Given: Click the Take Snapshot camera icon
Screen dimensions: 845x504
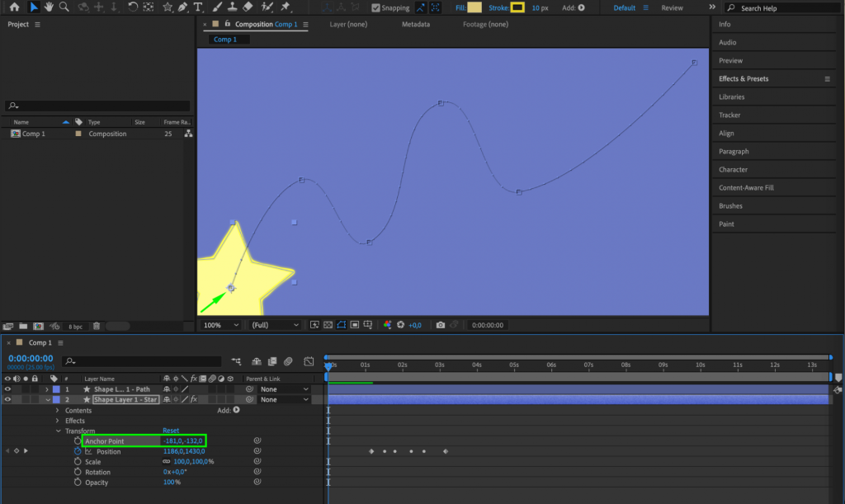Looking at the screenshot, I should point(441,324).
